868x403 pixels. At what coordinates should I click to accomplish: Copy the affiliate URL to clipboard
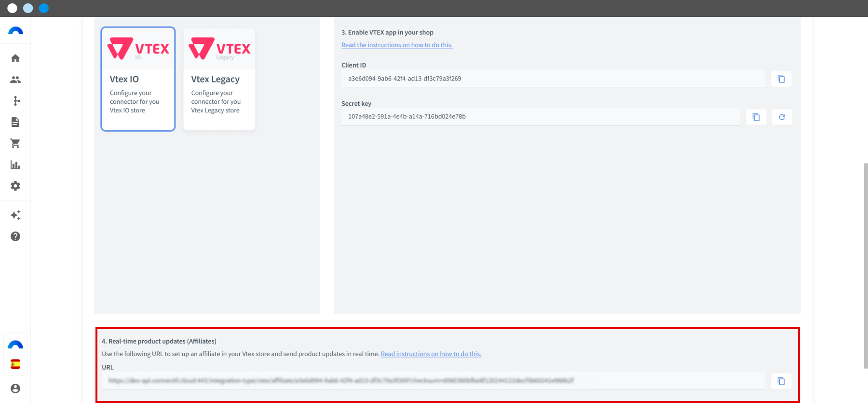pos(781,381)
